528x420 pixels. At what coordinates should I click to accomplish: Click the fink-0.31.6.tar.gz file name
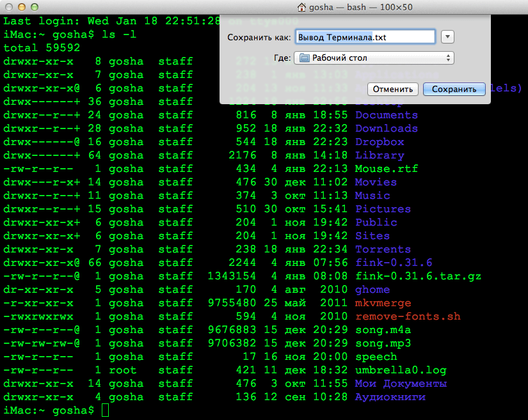pos(418,276)
